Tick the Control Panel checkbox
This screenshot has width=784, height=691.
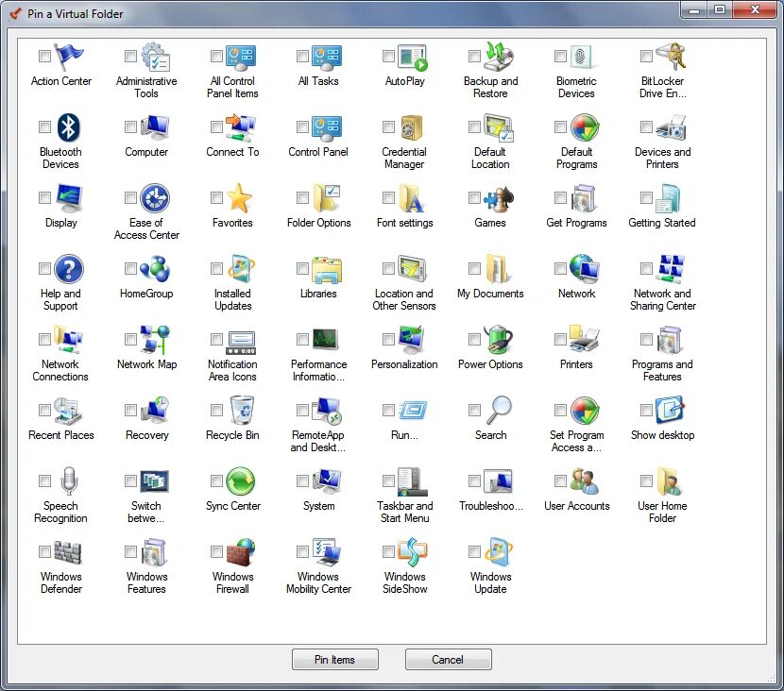302,126
